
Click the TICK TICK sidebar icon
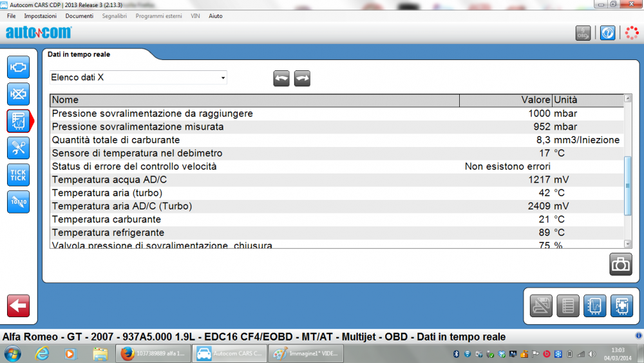click(18, 175)
